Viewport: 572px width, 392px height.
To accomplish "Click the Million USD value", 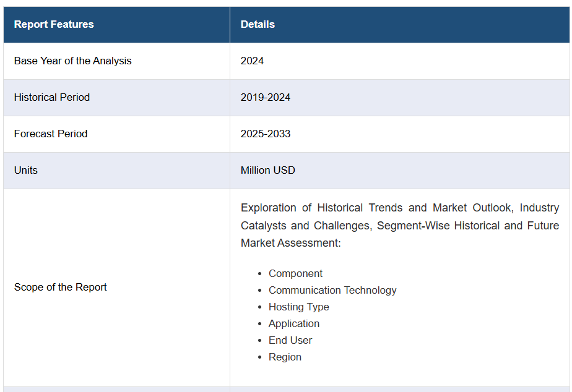I will click(268, 170).
